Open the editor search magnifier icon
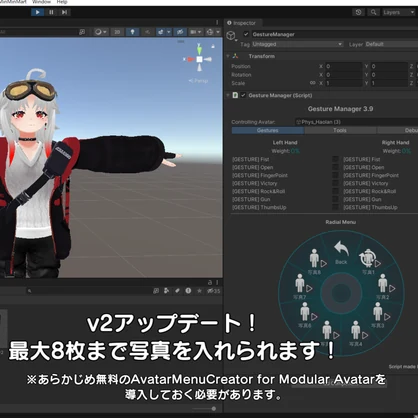Image resolution: width=418 pixels, height=418 pixels. pyautogui.click(x=373, y=12)
